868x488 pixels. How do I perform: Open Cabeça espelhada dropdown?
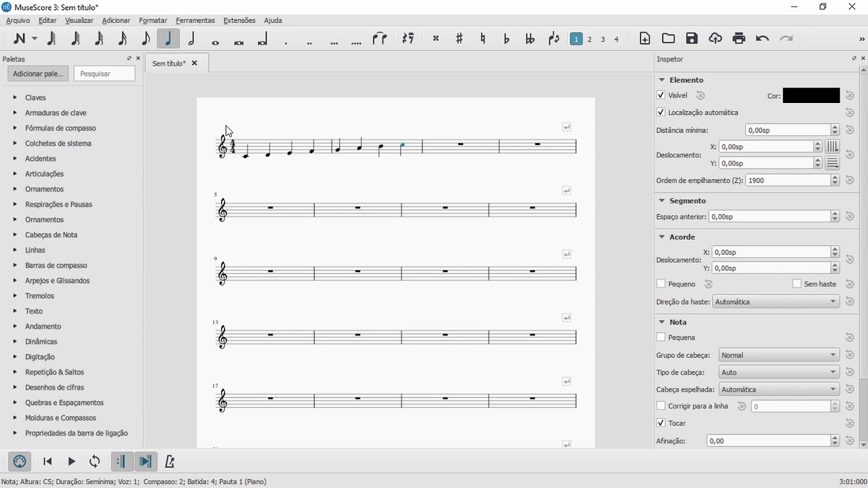pos(779,390)
